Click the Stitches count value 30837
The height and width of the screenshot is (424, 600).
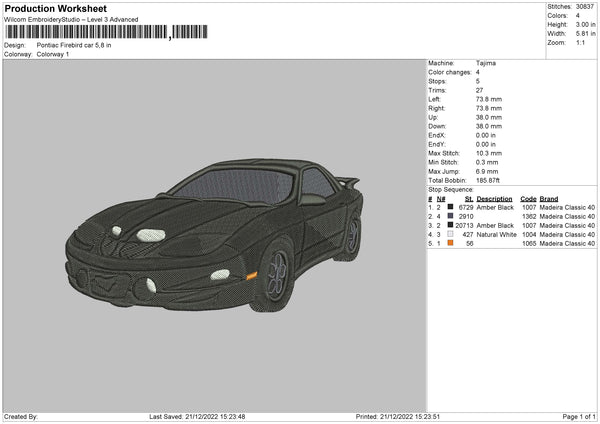[x=587, y=5]
